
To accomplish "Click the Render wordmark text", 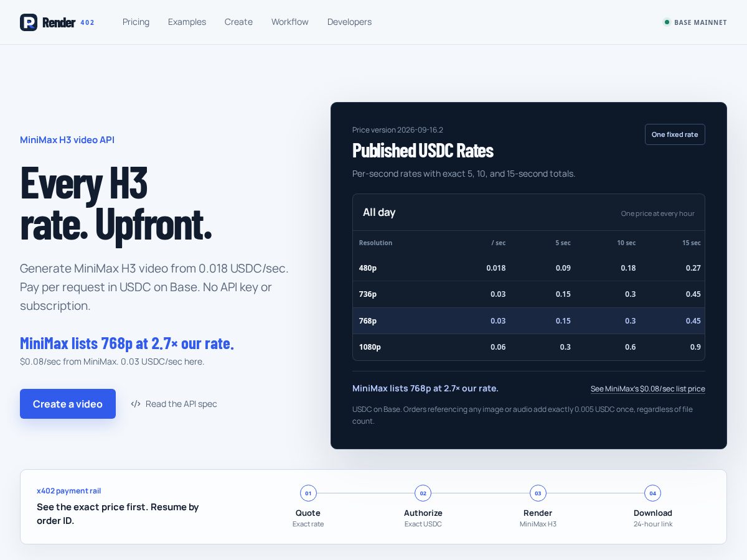I will [x=59, y=22].
